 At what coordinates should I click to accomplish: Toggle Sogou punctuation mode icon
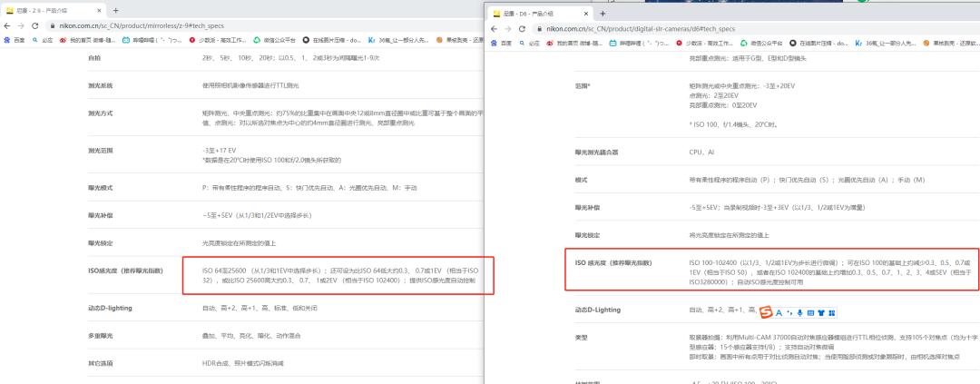(x=789, y=312)
